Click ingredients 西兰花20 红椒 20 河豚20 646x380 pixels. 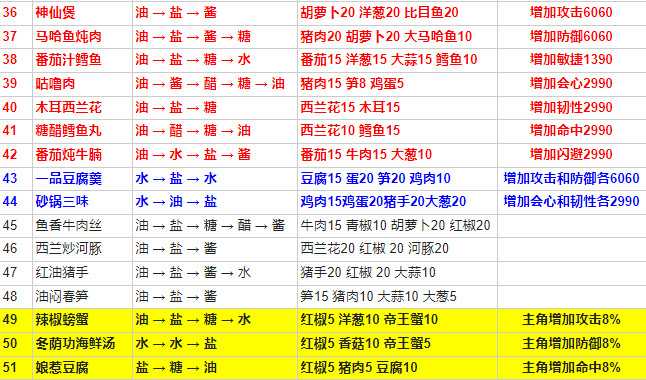tap(374, 249)
